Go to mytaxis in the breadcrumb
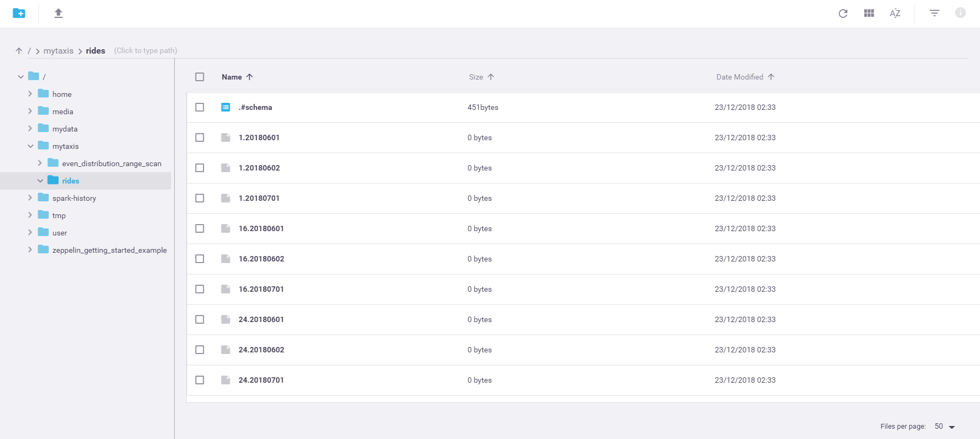This screenshot has width=980, height=439. point(58,51)
